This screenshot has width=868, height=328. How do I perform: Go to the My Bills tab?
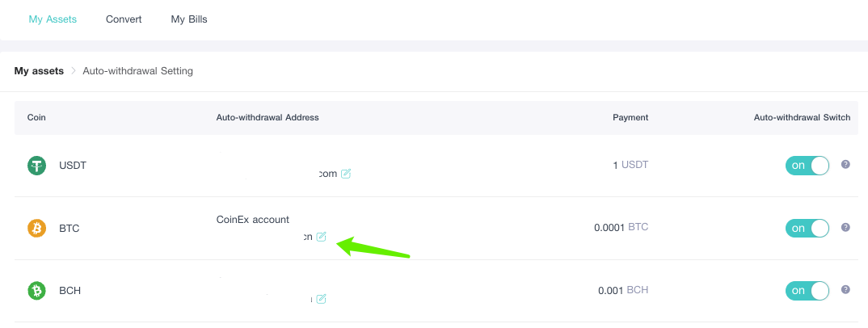(189, 19)
